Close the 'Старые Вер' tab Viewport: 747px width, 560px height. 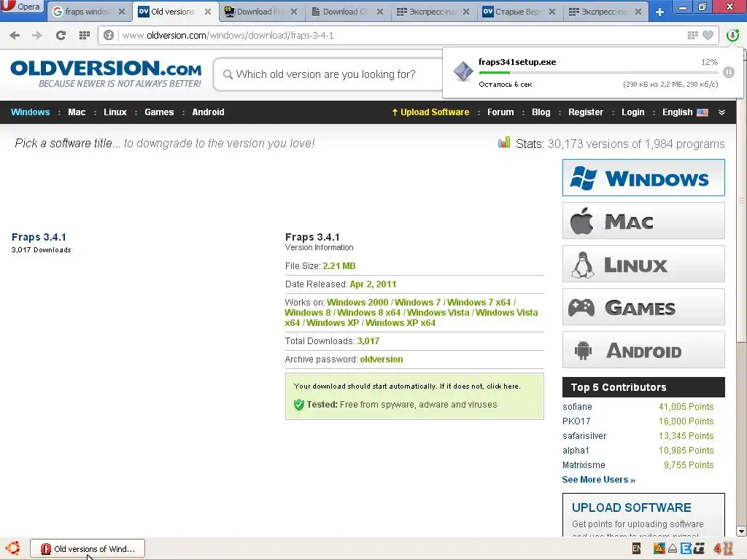pyautogui.click(x=552, y=12)
